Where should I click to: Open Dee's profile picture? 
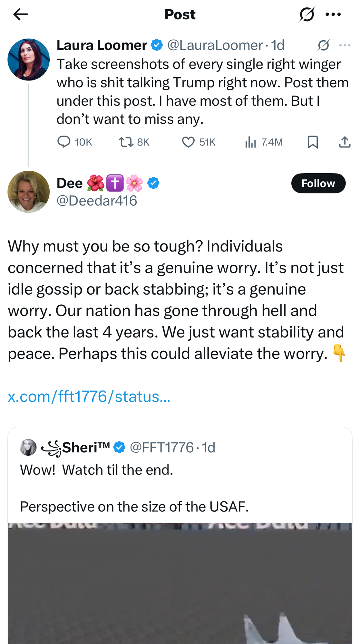(x=29, y=192)
